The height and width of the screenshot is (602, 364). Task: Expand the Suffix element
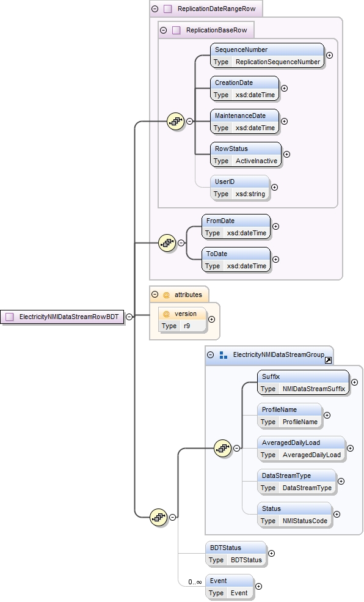[354, 383]
